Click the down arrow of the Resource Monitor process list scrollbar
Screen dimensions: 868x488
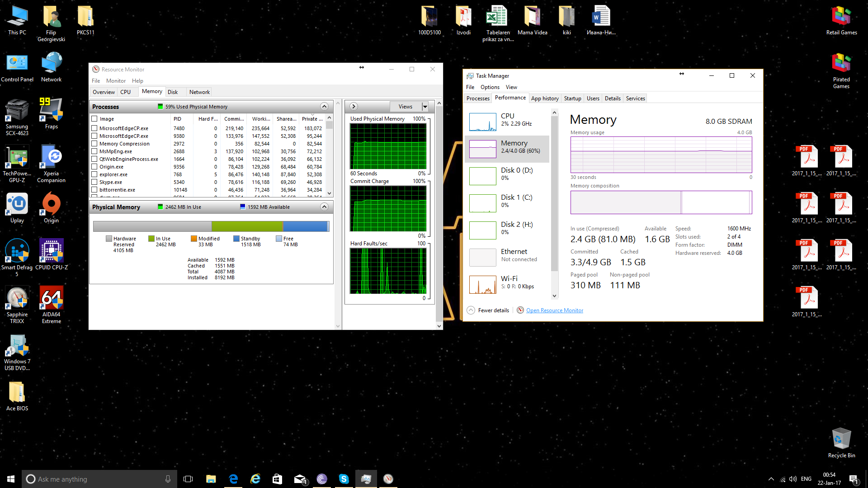(x=329, y=193)
